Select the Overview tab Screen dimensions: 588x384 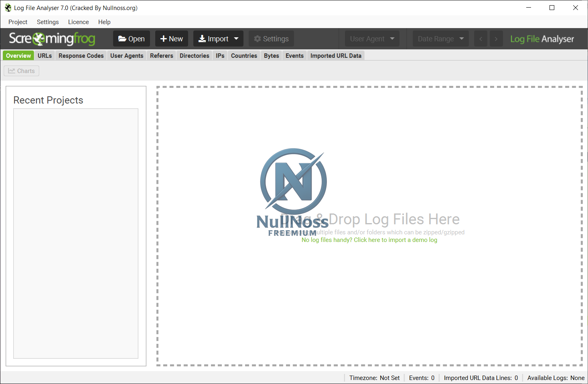18,56
